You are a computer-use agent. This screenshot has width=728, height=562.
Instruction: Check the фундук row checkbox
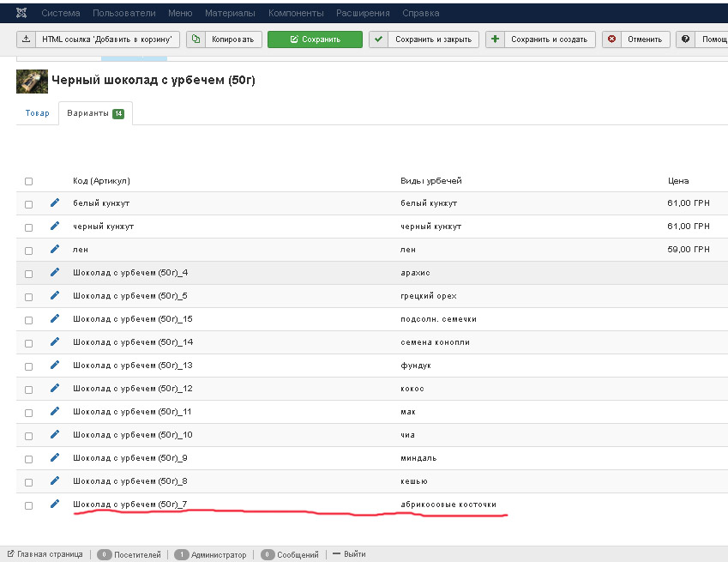click(29, 367)
